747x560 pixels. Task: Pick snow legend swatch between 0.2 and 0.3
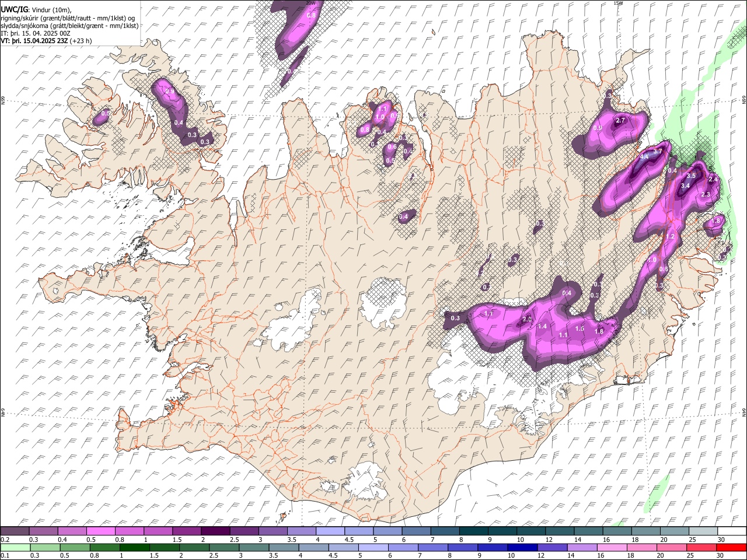[15, 531]
